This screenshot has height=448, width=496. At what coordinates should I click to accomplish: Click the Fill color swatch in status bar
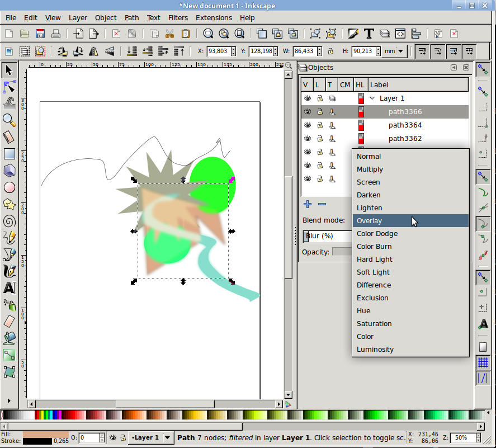point(46,434)
